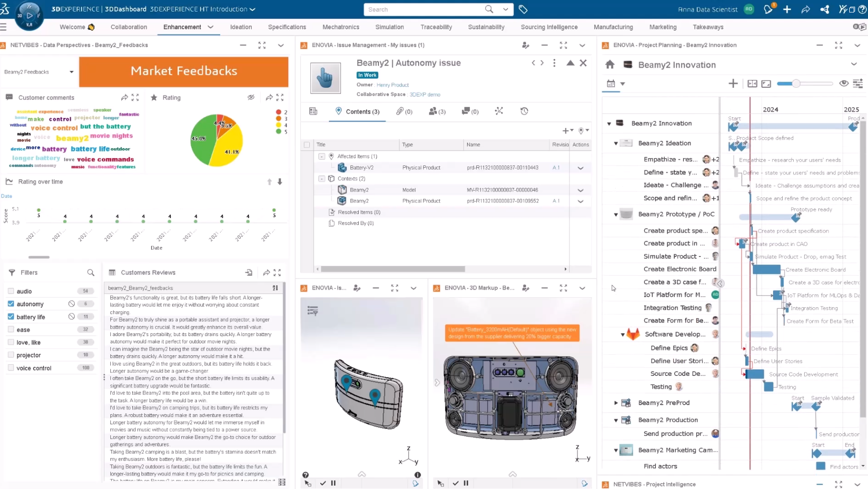Click the search icon in Filters panel

pyautogui.click(x=91, y=272)
